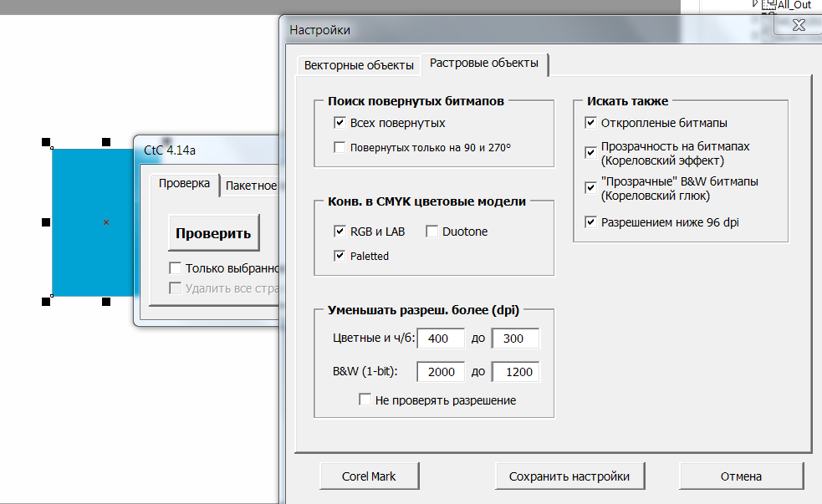
Task: Select the All_Out item in the tree
Action: [x=794, y=5]
